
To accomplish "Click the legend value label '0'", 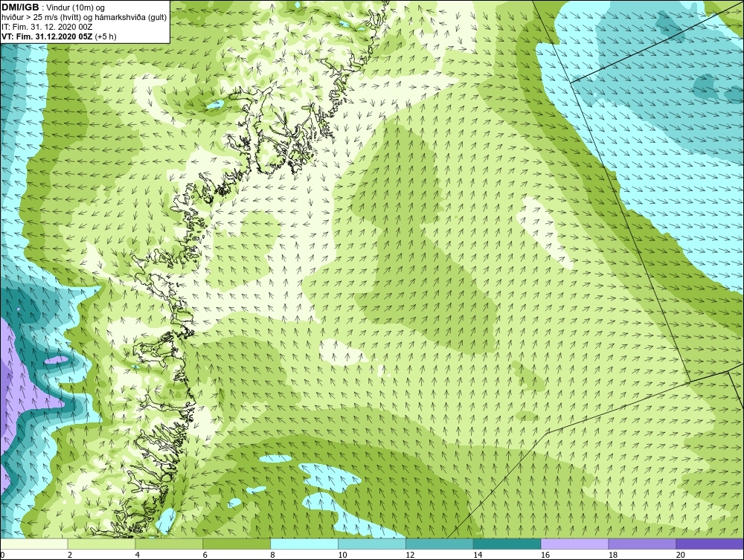I will point(2,555).
